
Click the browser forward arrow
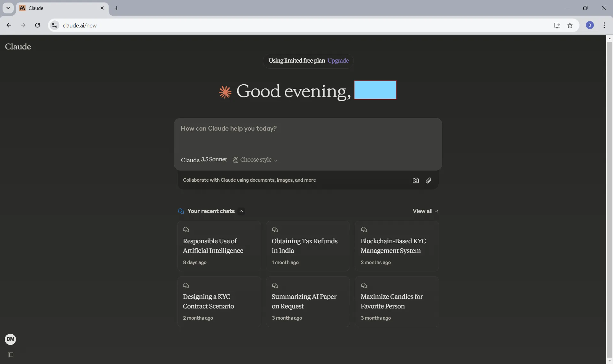(x=23, y=25)
